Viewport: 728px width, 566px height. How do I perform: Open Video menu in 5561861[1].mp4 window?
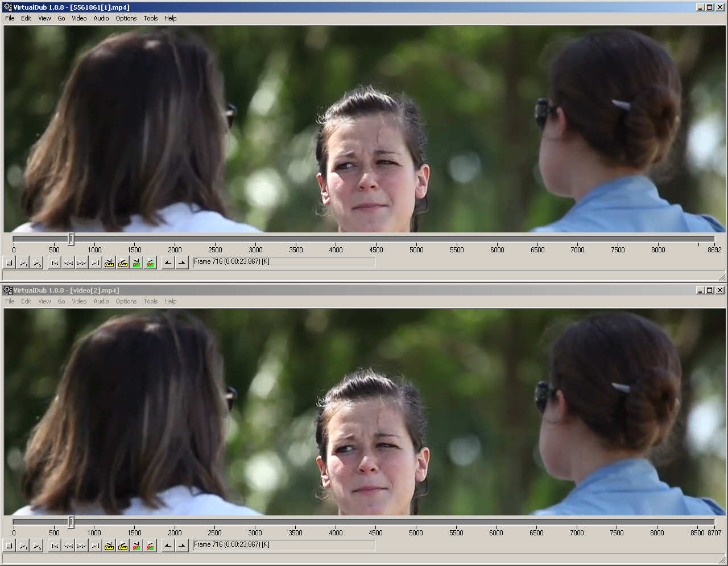pos(79,18)
